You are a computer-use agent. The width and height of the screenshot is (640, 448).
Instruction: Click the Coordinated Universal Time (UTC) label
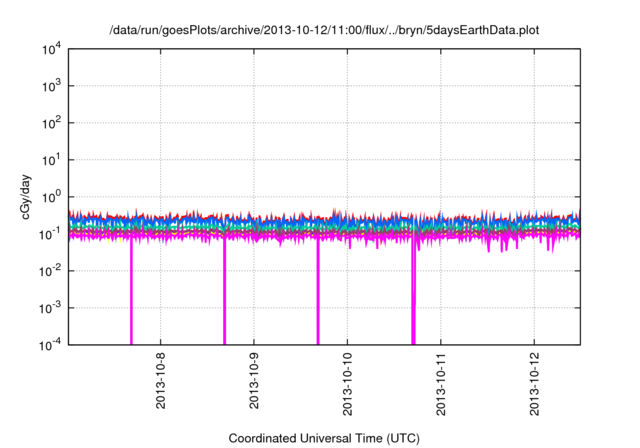(x=324, y=439)
